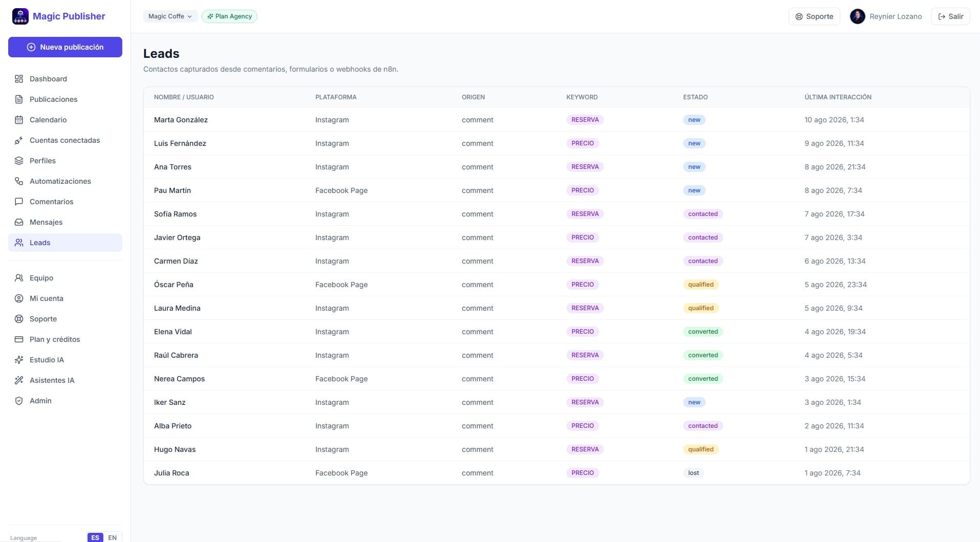Click the lost status badge for Julia Roca
980x542 pixels.
click(693, 473)
